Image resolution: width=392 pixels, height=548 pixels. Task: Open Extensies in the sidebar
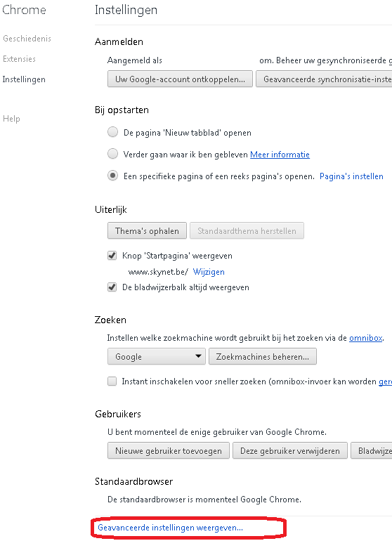(x=19, y=59)
